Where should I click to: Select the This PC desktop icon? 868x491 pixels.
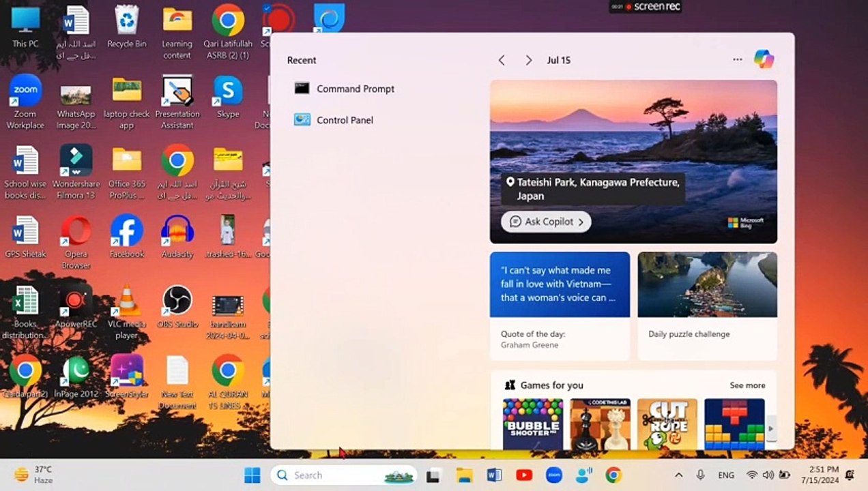[x=25, y=27]
